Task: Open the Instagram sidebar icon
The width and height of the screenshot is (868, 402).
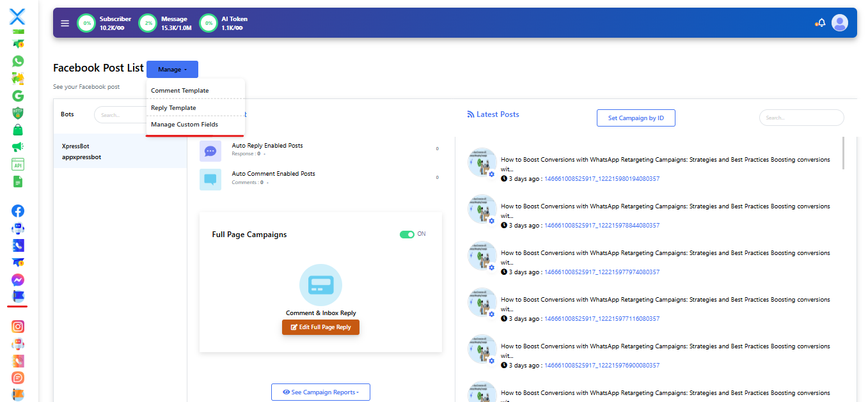Action: pos(18,327)
